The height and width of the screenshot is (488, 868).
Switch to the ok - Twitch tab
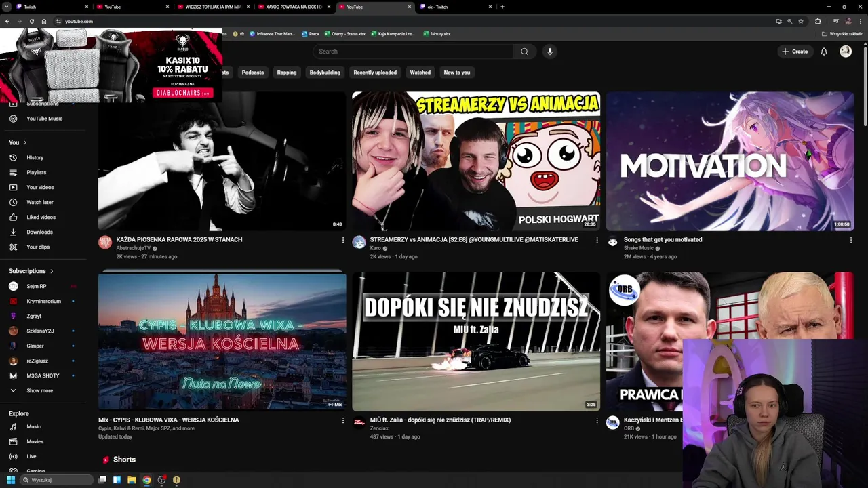[x=456, y=7]
